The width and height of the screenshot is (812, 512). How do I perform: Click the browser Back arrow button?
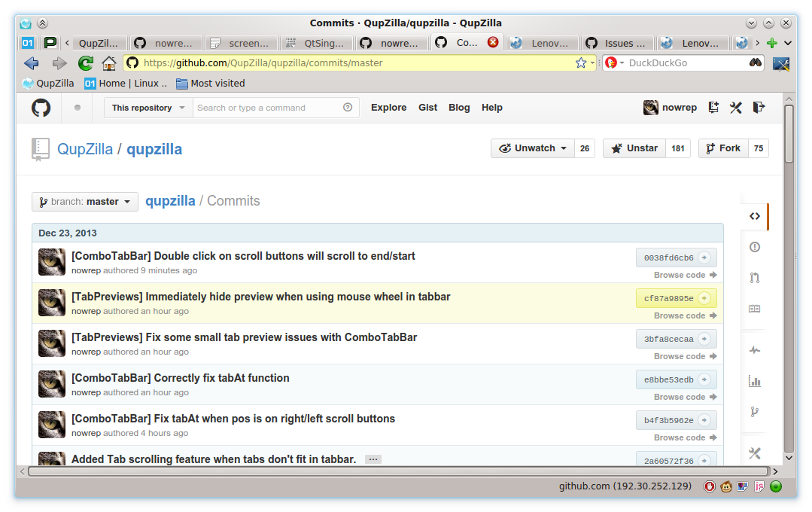[x=31, y=63]
